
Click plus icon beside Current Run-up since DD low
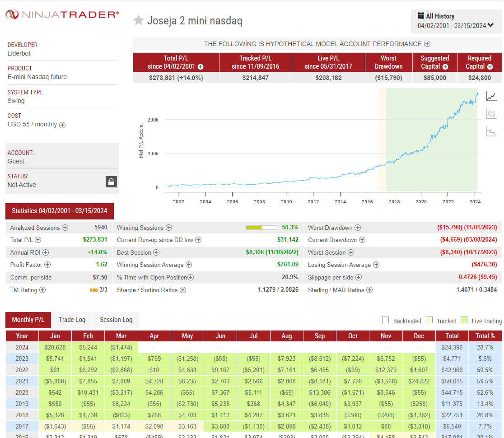(198, 240)
